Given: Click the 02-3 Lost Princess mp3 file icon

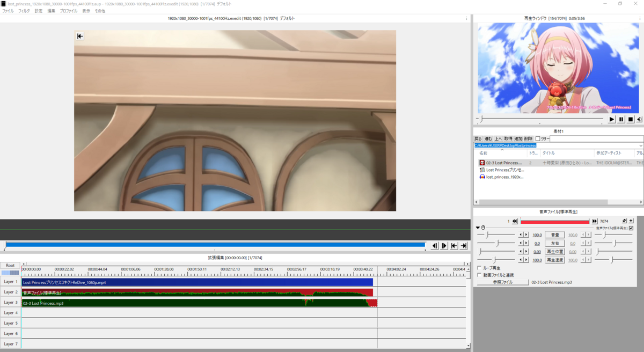Looking at the screenshot, I should (x=482, y=163).
